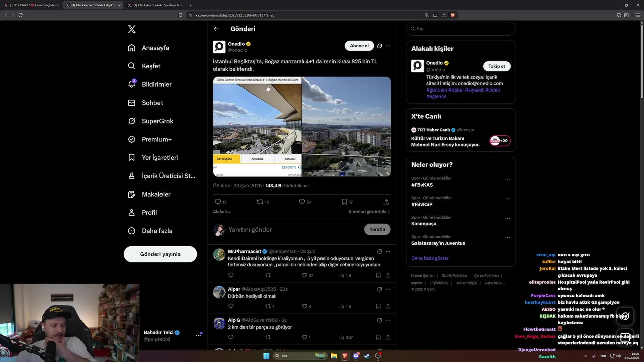Open a new browser tab

point(190,5)
